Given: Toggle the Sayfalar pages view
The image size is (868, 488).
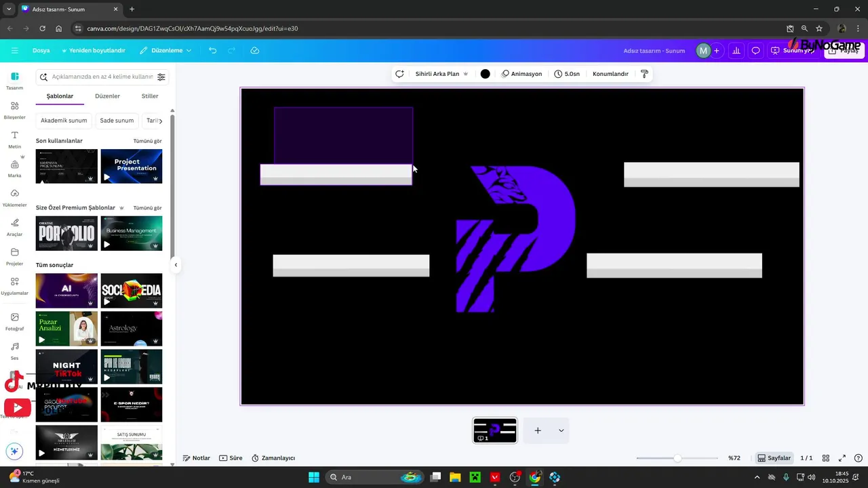Looking at the screenshot, I should (774, 458).
